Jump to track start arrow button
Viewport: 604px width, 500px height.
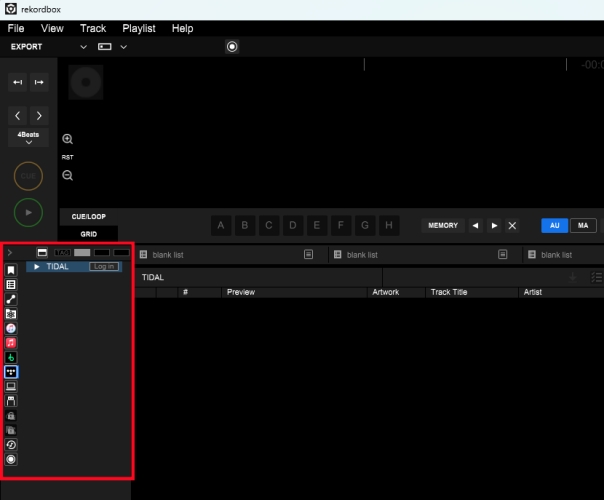pyautogui.click(x=17, y=82)
